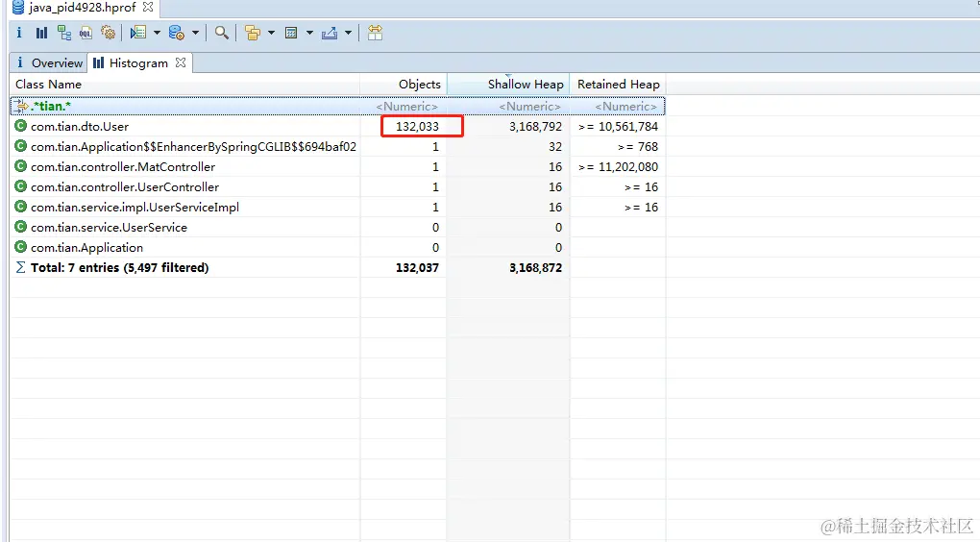Open the Overview pane toolbar icon
The width and height of the screenshot is (980, 542).
point(19,33)
